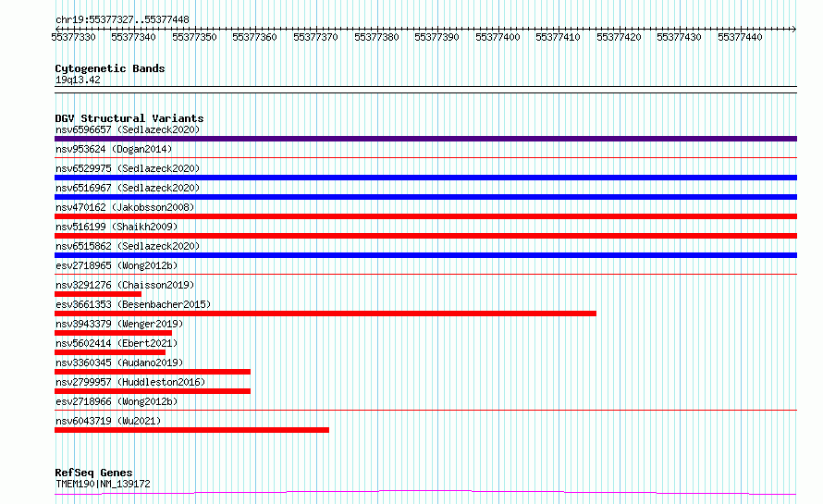Viewport: 823px width, 504px height.
Task: Click the chr19:55377327..55377448 region label
Action: pyautogui.click(x=122, y=19)
